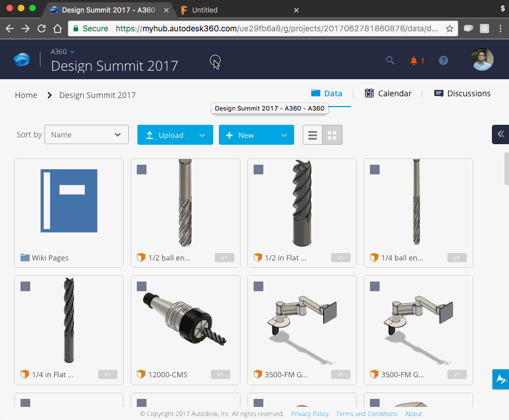Open the Sort by Name dropdown
509x420 pixels.
87,135
